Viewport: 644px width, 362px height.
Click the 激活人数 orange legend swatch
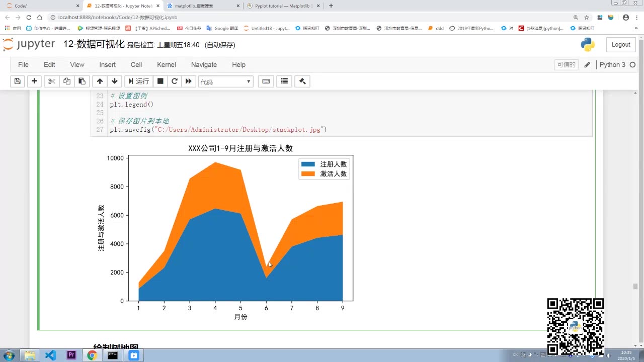pos(308,174)
